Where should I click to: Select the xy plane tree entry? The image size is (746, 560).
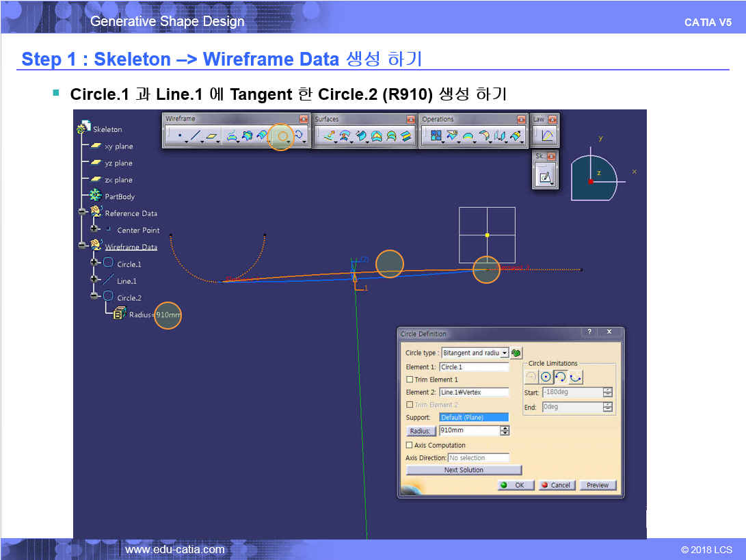118,146
